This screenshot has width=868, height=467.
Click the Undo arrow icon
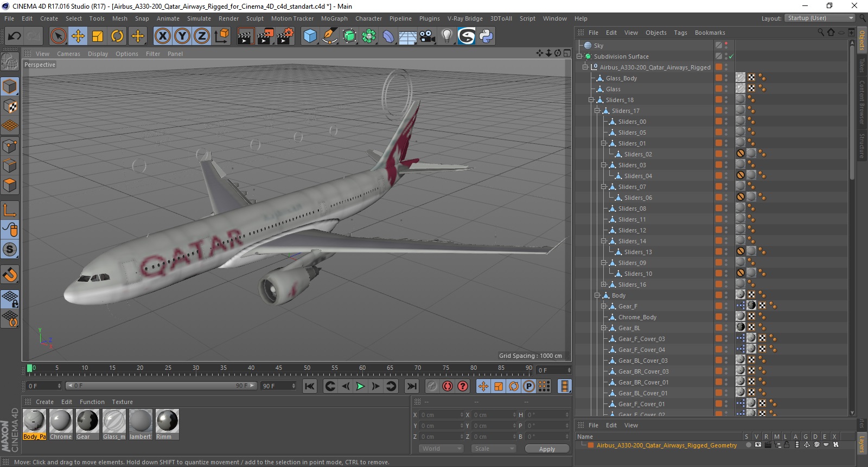tap(15, 36)
